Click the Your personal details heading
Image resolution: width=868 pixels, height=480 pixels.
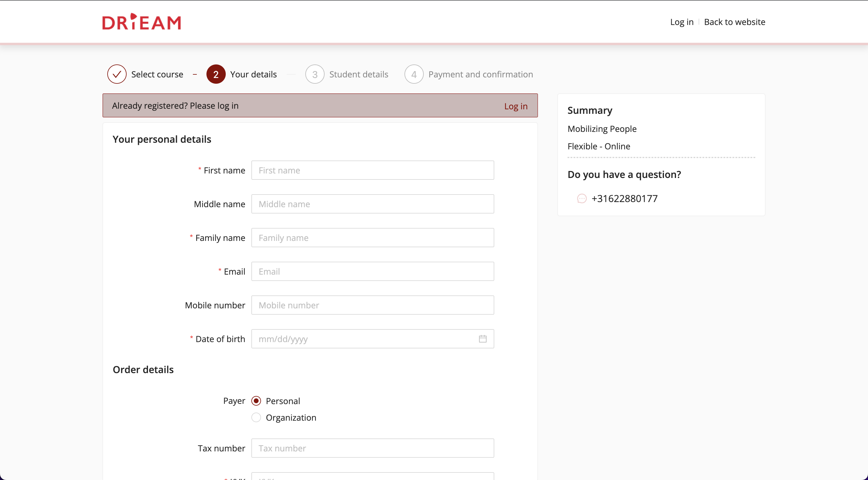tap(162, 139)
